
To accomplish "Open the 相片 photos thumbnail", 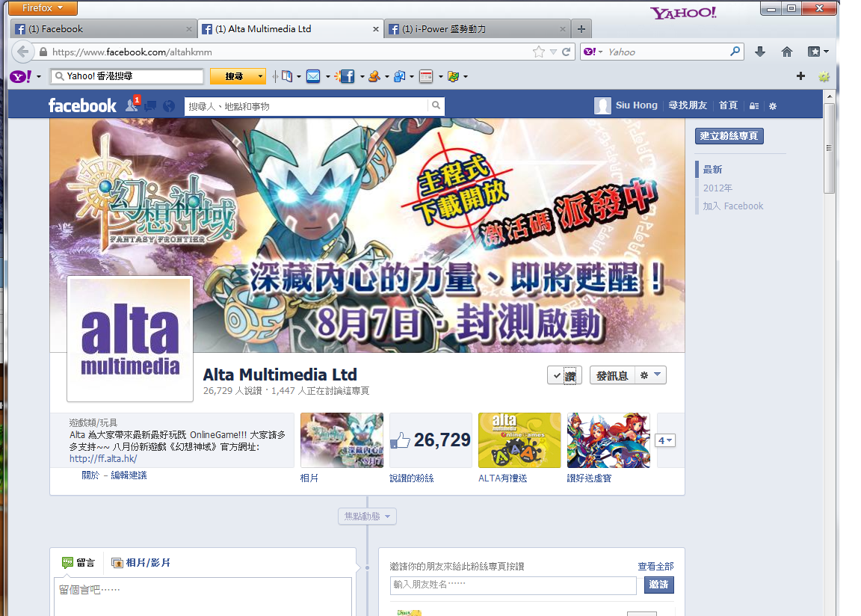I will coord(342,440).
